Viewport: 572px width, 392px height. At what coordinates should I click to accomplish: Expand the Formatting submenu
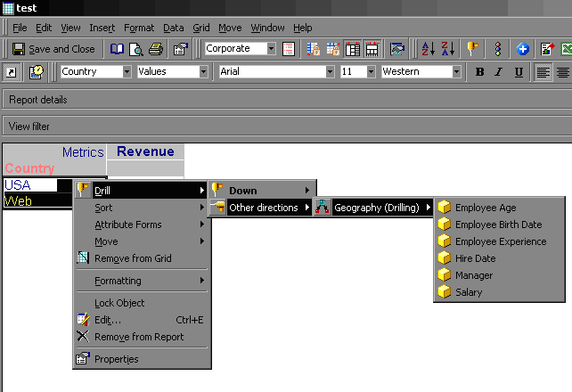tap(142, 281)
